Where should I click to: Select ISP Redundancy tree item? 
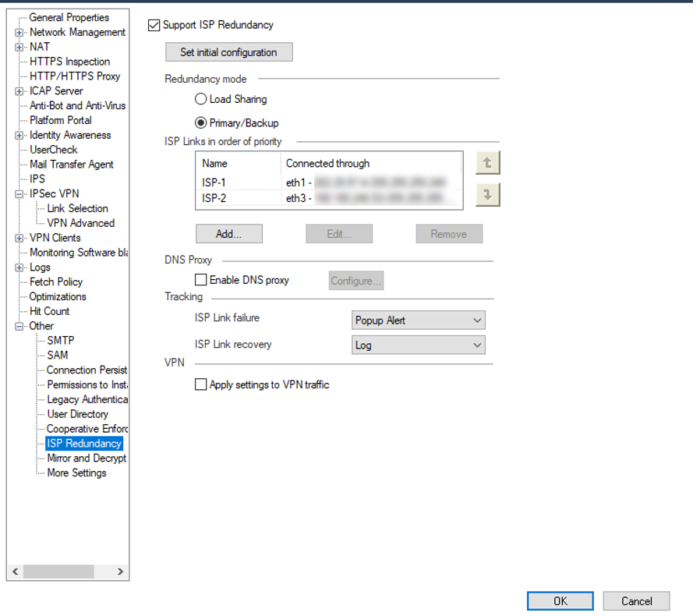84,444
